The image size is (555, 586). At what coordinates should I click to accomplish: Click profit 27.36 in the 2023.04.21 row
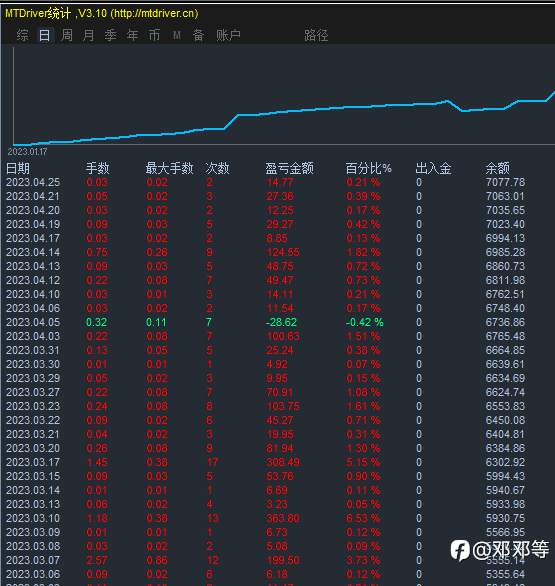(280, 196)
